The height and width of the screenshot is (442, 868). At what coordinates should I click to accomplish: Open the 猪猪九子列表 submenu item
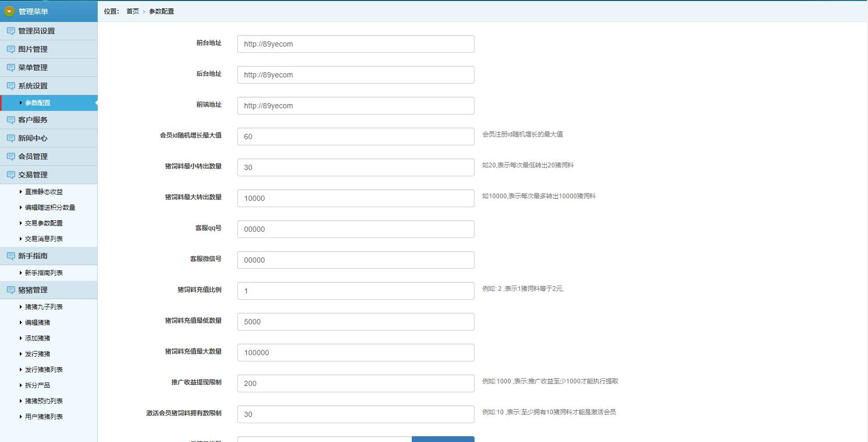click(x=44, y=307)
